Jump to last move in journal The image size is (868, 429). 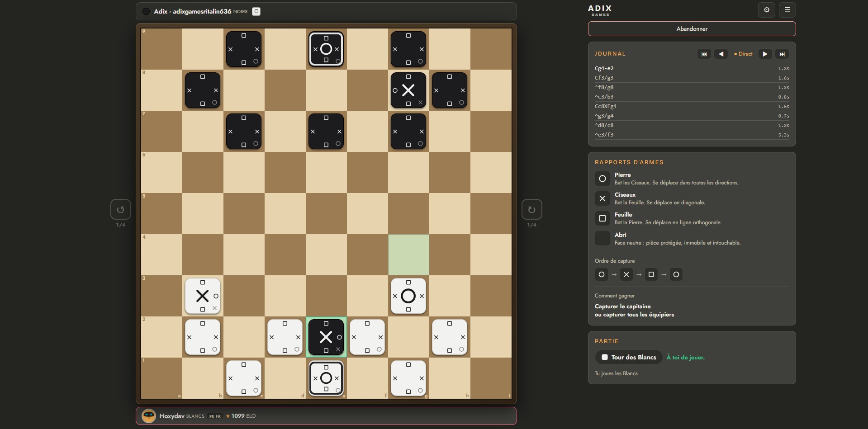click(x=782, y=54)
